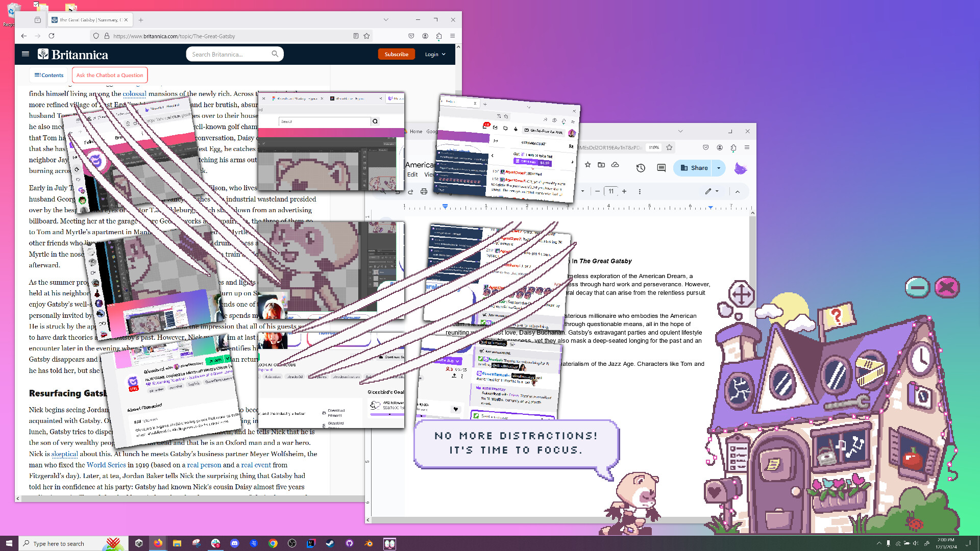Open comments panel in Google Docs

point(661,168)
